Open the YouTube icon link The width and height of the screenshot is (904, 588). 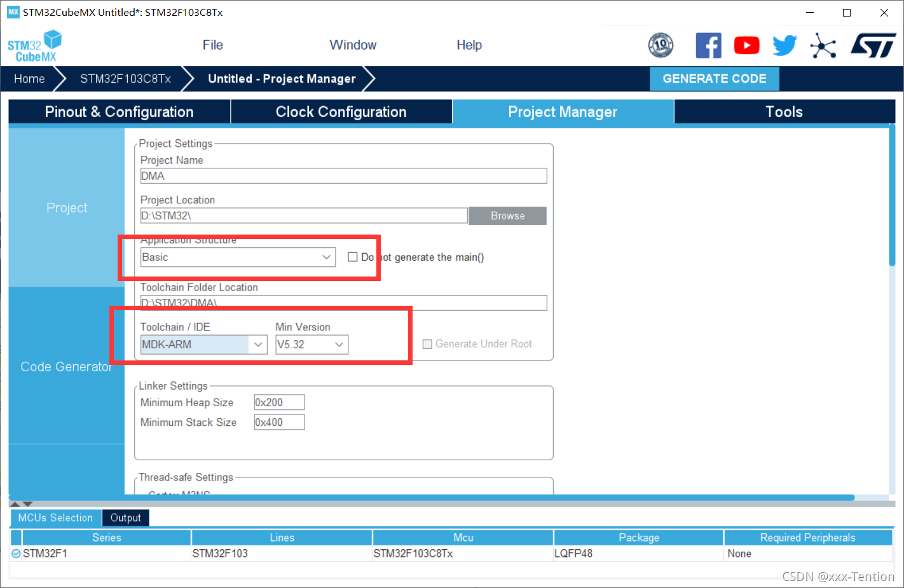[x=747, y=45]
